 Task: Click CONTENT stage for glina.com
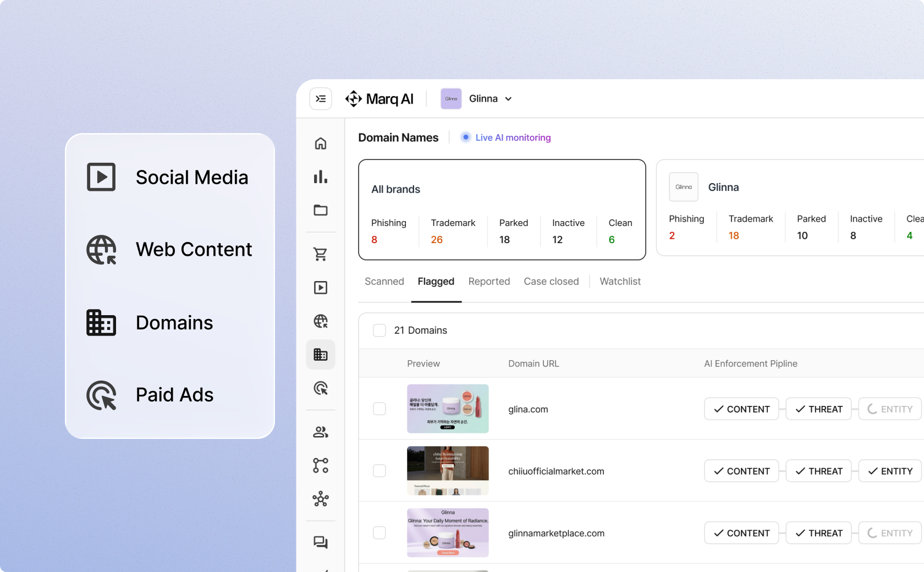[741, 409]
